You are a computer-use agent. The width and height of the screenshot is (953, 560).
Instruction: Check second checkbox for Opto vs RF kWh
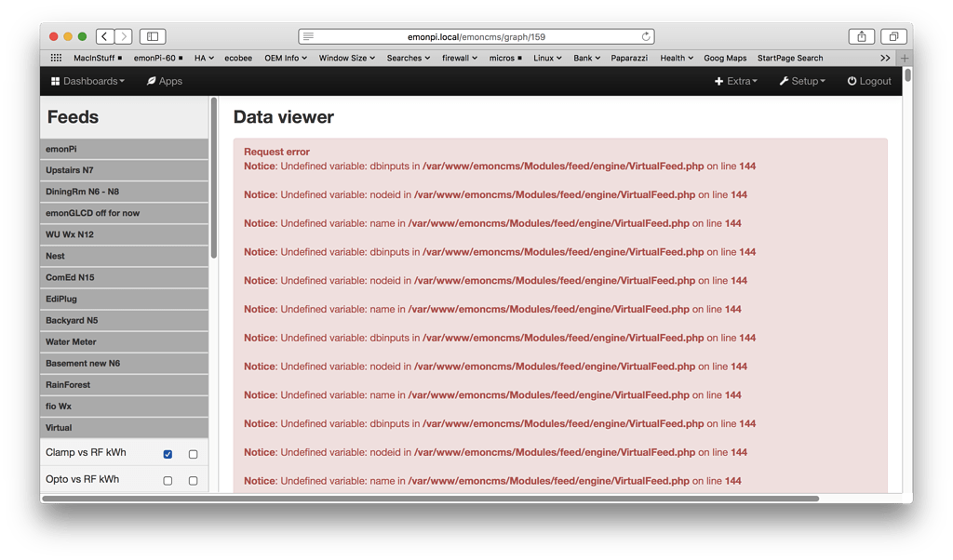tap(194, 480)
